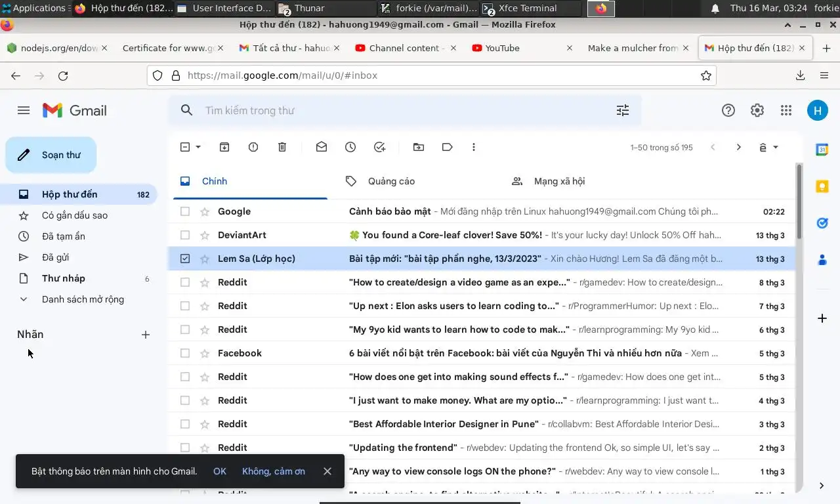Screen dimensions: 840x504
Task: Create a new label with plus icon
Action: tap(146, 335)
